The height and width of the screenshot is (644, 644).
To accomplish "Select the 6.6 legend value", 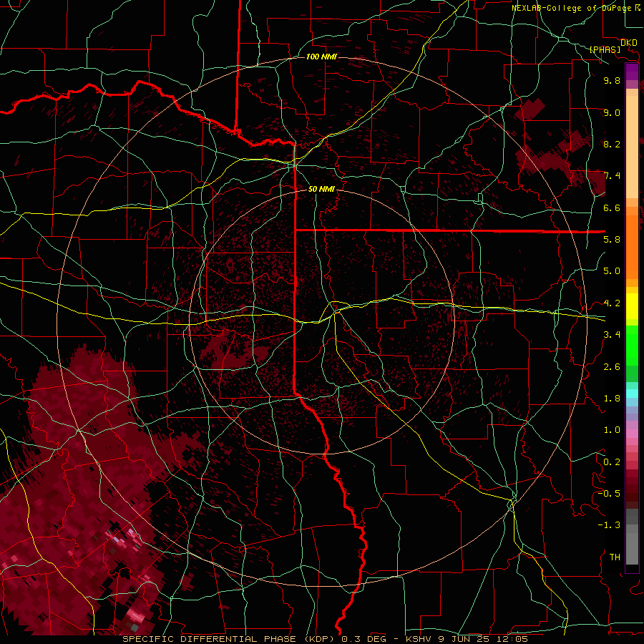I will [x=612, y=208].
